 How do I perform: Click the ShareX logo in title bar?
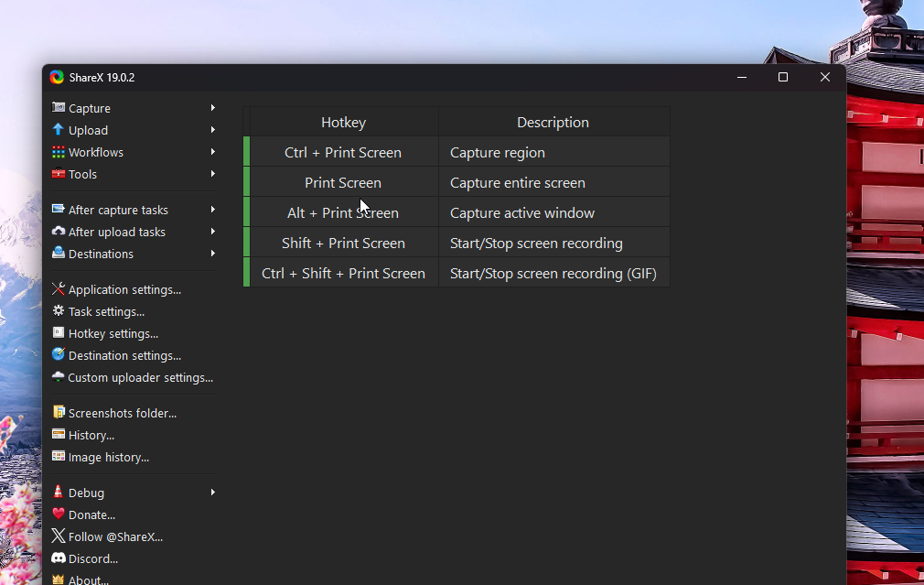(57, 77)
